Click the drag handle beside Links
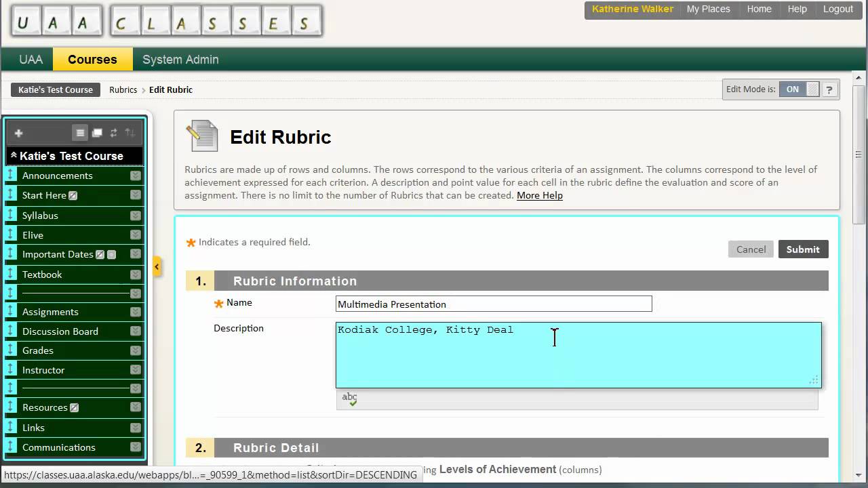The width and height of the screenshot is (868, 488). 11,428
